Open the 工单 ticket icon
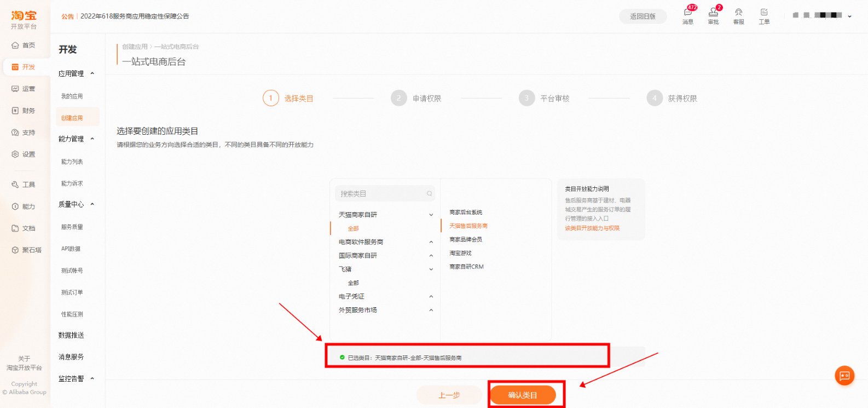 pos(764,16)
